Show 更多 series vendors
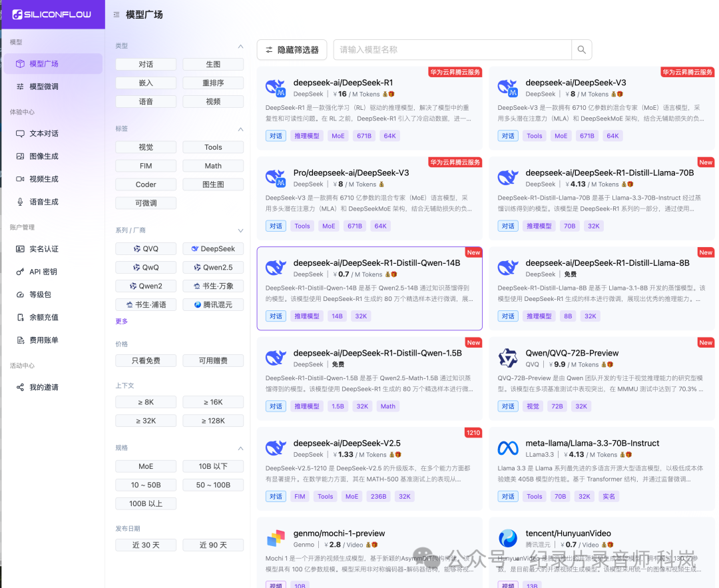Screen dimensions: 719x588 pyautogui.click(x=122, y=321)
